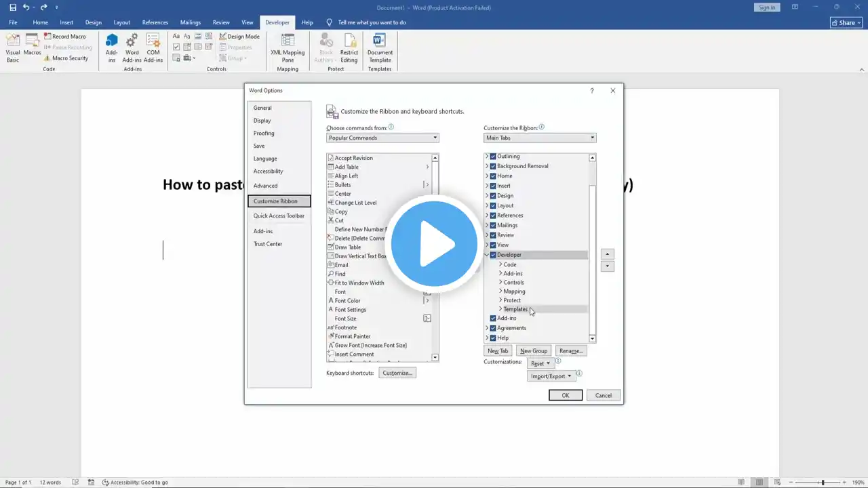Viewport: 868px width, 488px height.
Task: Open the Word Add-ins dialog
Action: coord(132,47)
